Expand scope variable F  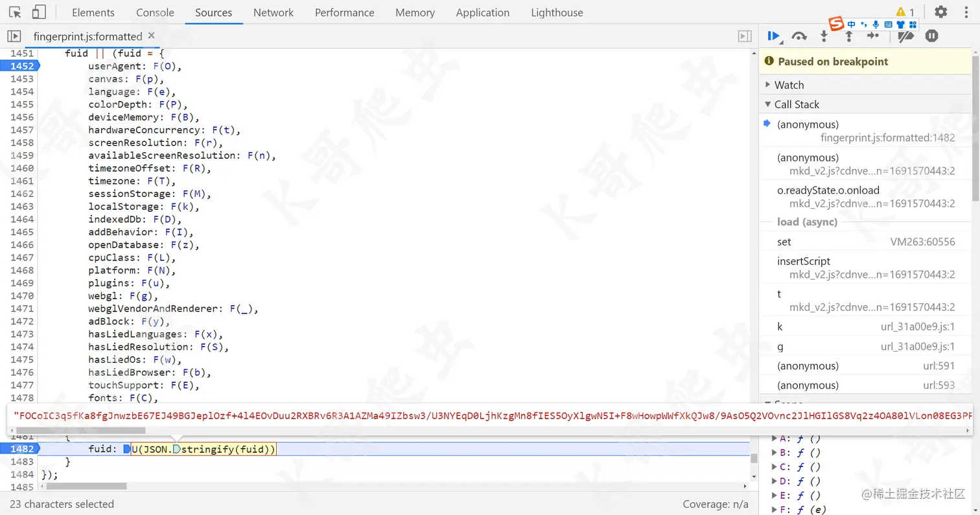point(774,510)
